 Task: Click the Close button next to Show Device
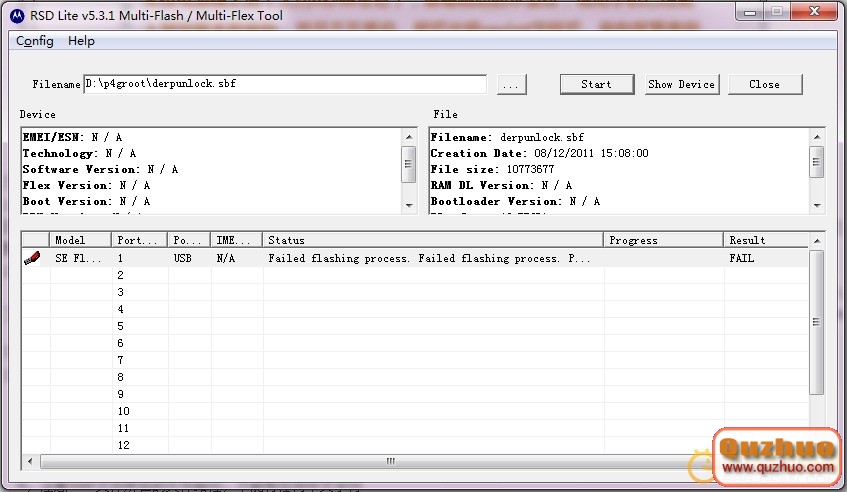pyautogui.click(x=765, y=84)
